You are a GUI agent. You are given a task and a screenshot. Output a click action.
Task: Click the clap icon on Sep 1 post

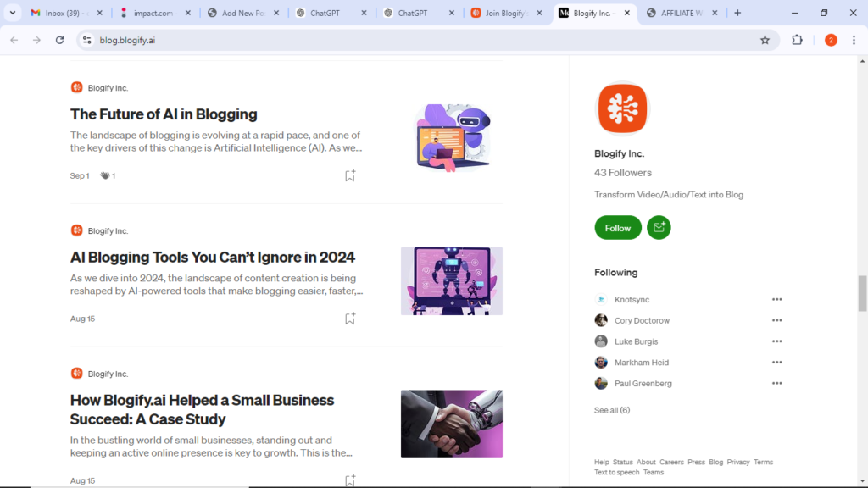(104, 175)
